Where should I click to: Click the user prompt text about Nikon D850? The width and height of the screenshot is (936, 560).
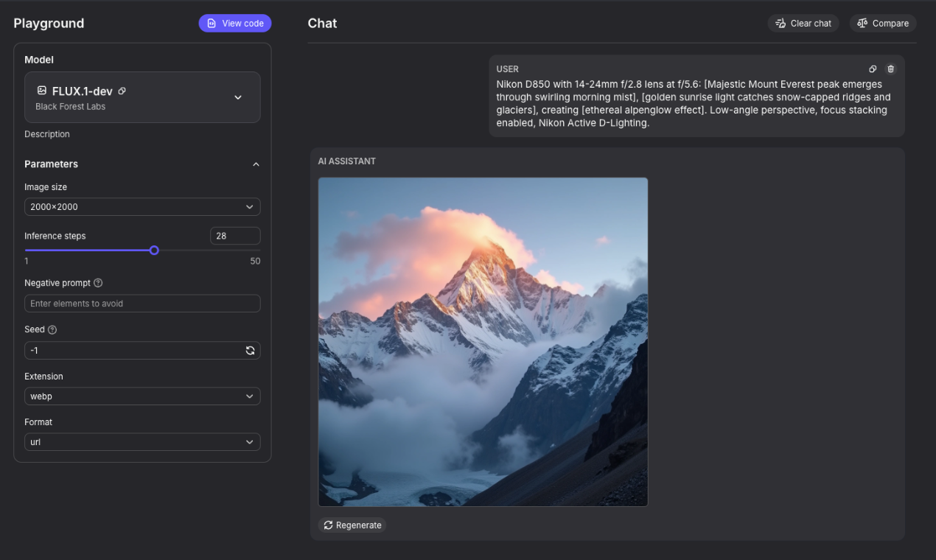click(x=694, y=104)
